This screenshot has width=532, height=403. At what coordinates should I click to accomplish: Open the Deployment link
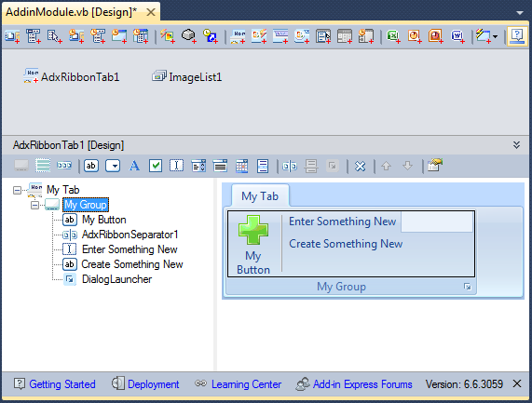pyautogui.click(x=154, y=384)
